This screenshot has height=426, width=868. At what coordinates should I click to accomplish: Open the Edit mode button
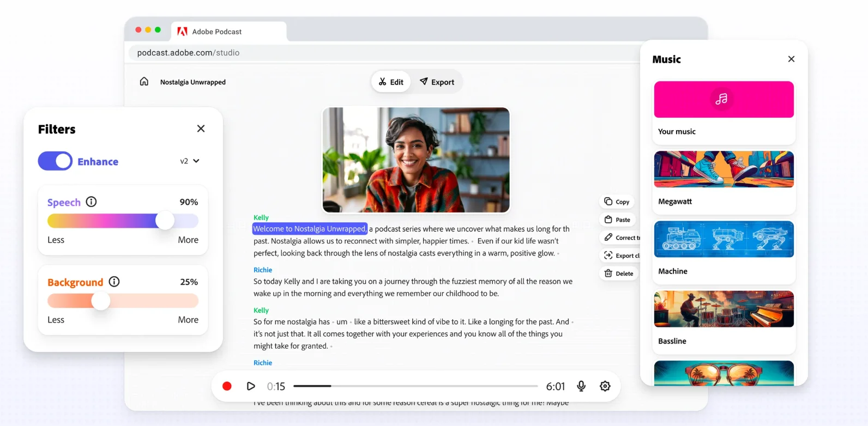tap(391, 82)
